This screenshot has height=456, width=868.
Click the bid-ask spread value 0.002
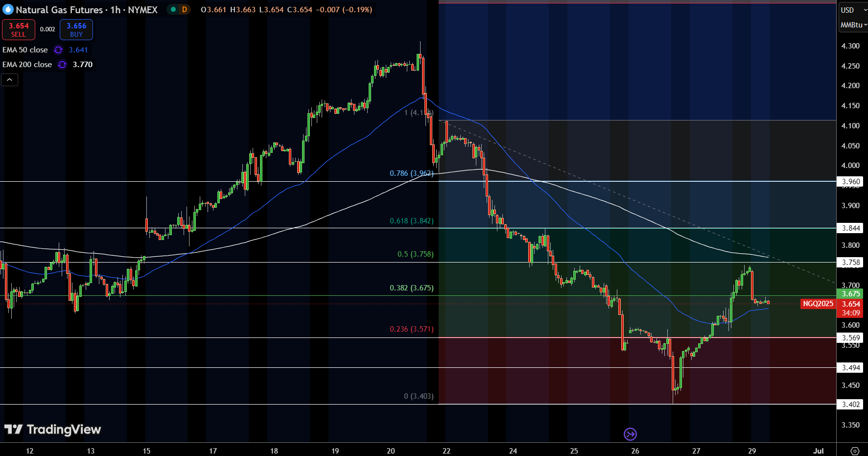pyautogui.click(x=47, y=29)
